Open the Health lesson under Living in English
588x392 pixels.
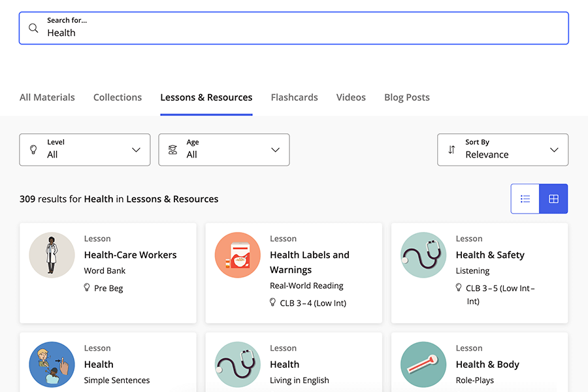[284, 364]
